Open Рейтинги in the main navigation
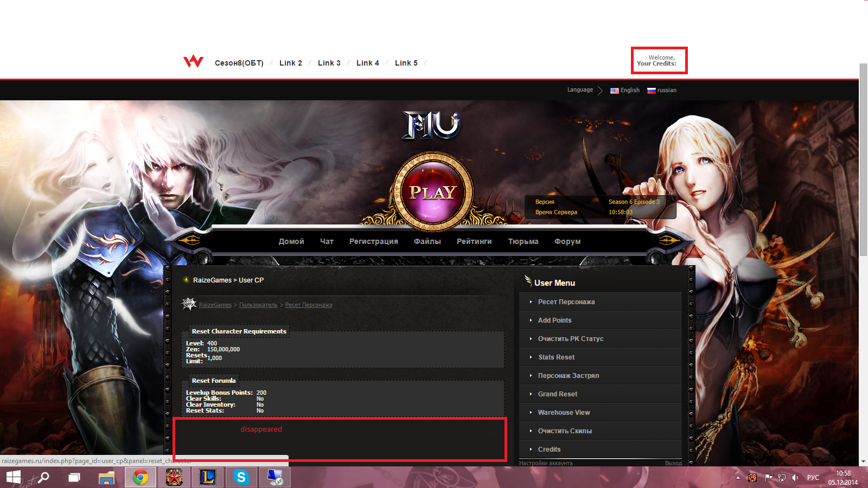Viewport: 868px width, 488px height. [x=474, y=241]
